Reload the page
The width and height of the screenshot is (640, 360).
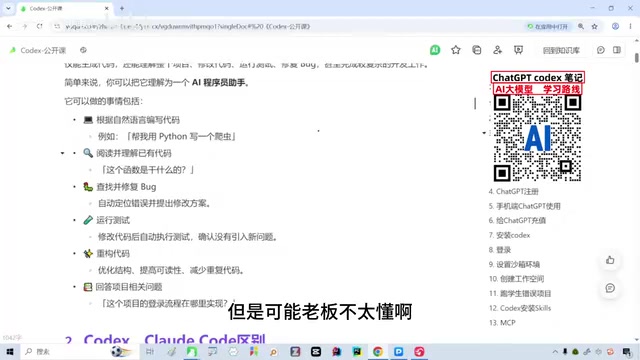40,26
